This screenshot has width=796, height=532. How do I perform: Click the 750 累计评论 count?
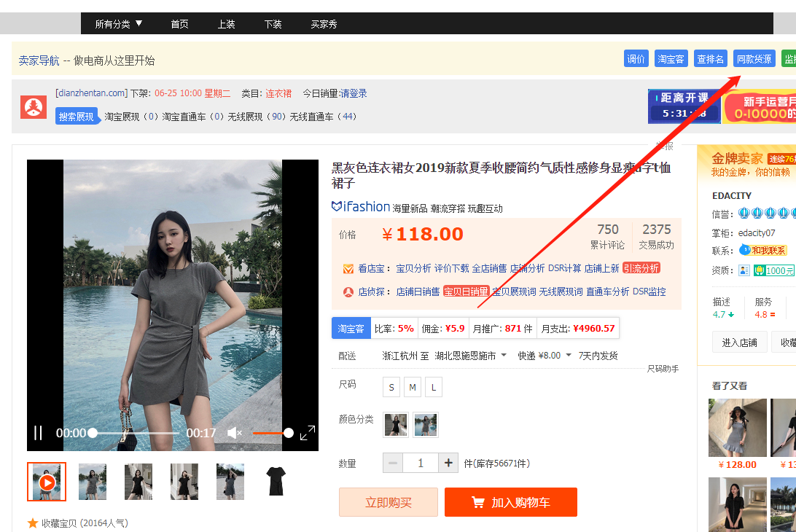tap(608, 237)
